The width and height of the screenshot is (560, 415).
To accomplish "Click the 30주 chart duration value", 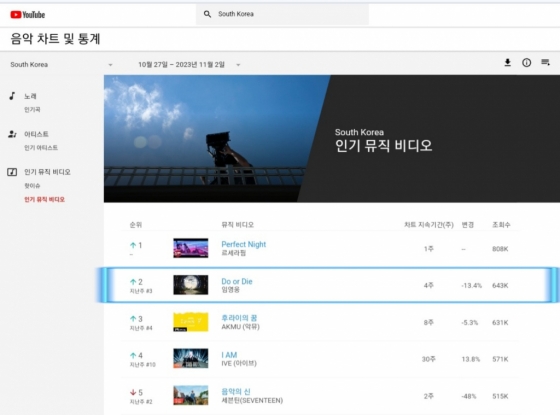I will pos(429,359).
